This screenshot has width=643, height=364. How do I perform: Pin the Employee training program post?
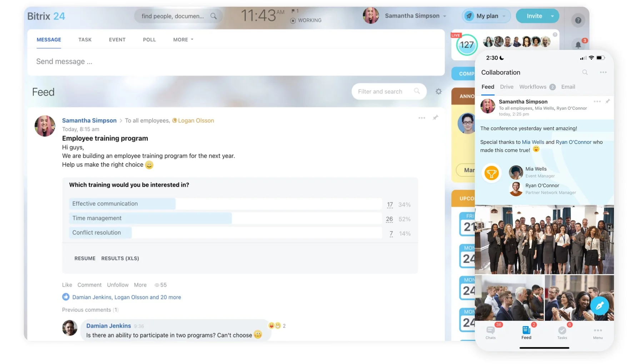coord(435,118)
